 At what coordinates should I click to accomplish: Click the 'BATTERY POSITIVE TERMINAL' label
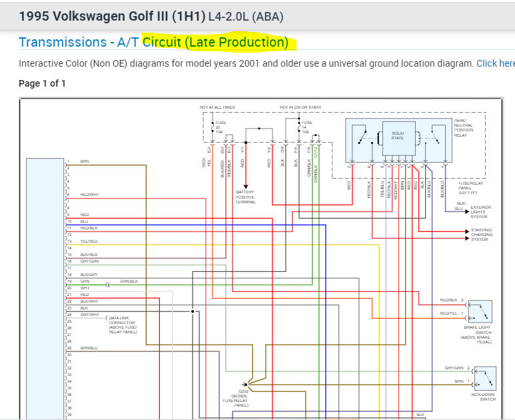pyautogui.click(x=245, y=197)
